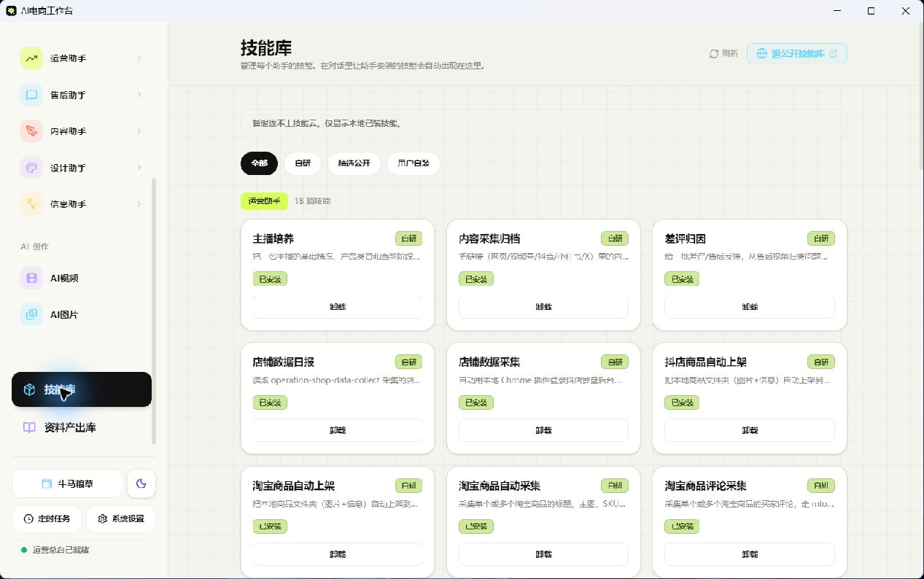This screenshot has width=924, height=579.
Task: Click the AI电商工作台 app logo in title bar
Action: tap(11, 11)
